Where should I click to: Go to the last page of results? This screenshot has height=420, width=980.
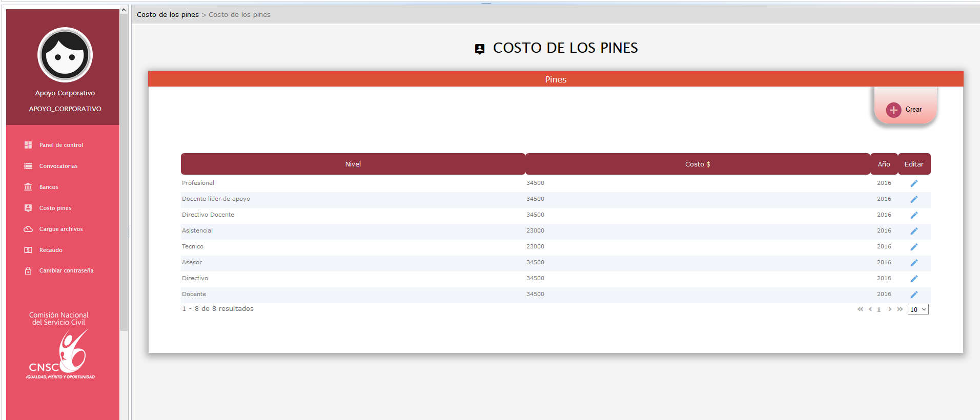[x=900, y=309]
